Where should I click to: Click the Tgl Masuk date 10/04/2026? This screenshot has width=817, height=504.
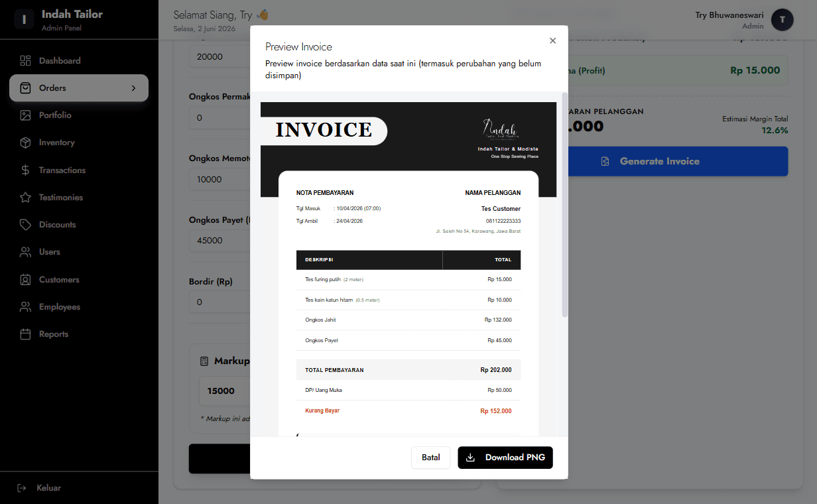(x=358, y=208)
